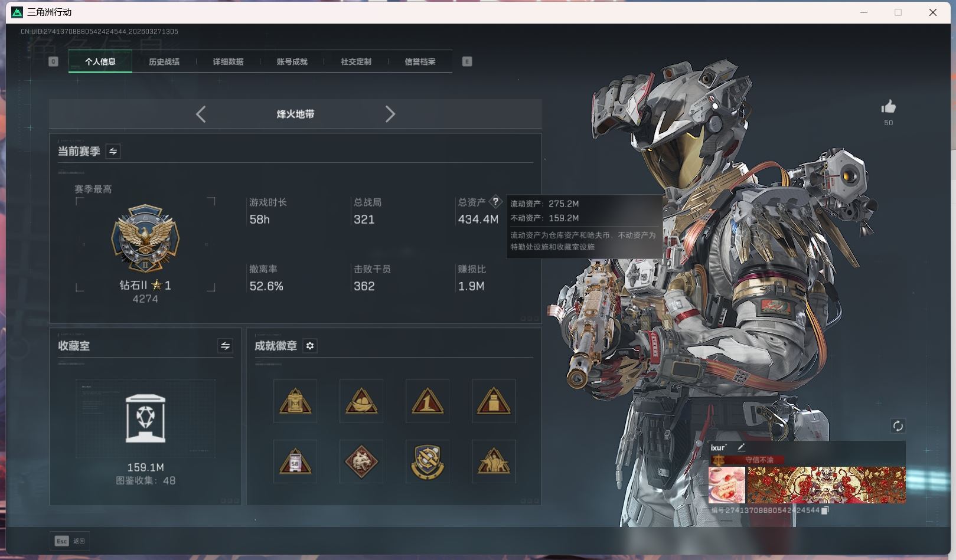Click the 收藏室 display case icon
This screenshot has width=956, height=560.
click(145, 418)
